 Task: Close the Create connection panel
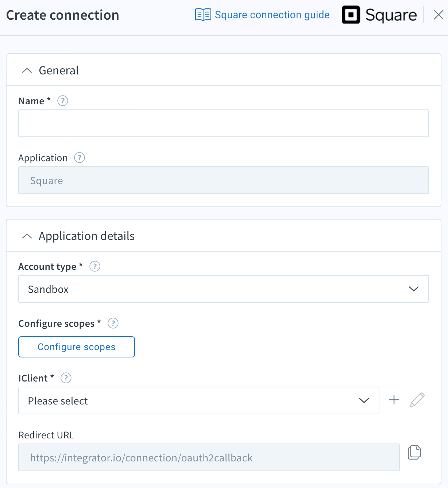438,15
